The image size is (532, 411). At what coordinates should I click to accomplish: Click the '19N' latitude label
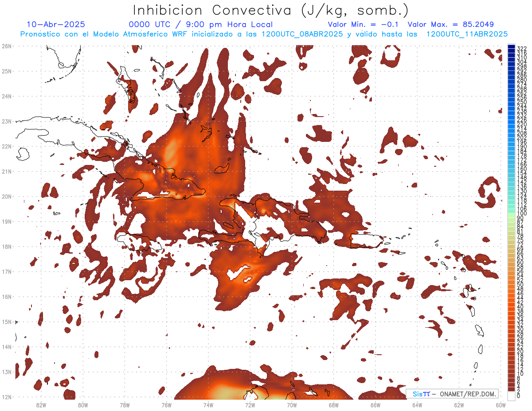coord(7,221)
